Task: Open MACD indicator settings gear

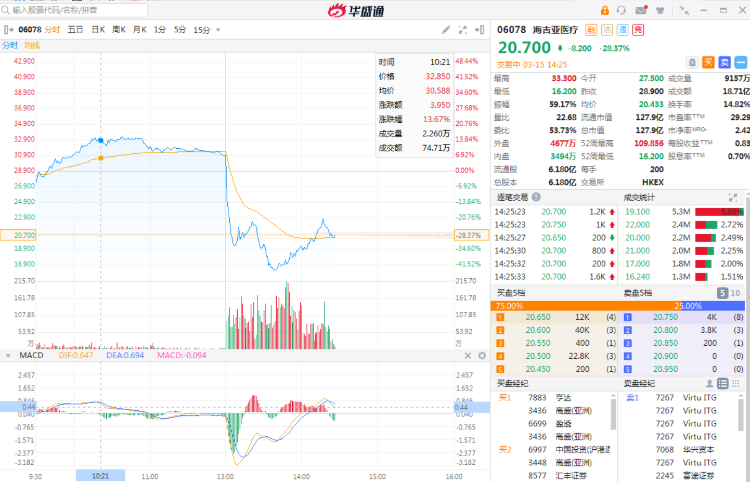Action: (x=482, y=355)
